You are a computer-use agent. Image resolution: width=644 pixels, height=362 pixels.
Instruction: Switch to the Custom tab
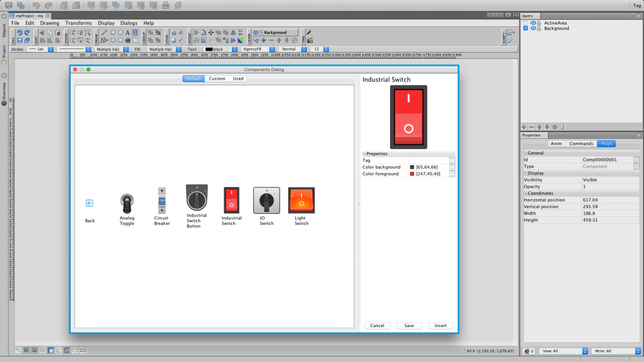217,79
